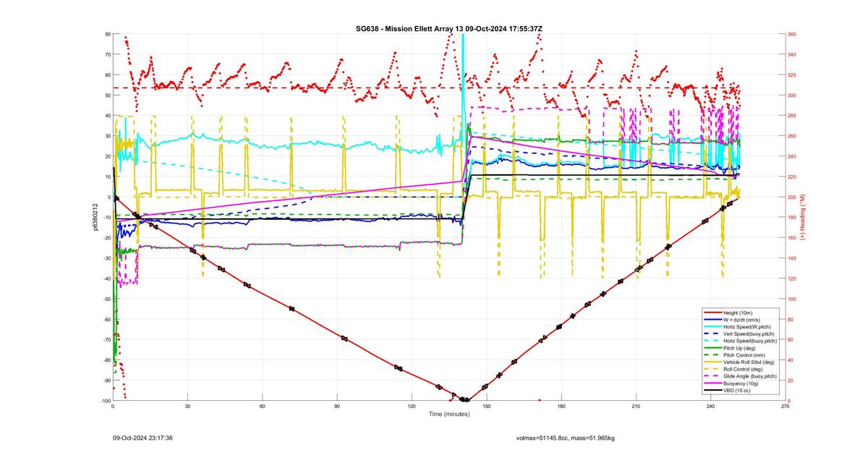
Task: Select legend entry 'Pitch Control (mm)'
Action: pos(744,355)
